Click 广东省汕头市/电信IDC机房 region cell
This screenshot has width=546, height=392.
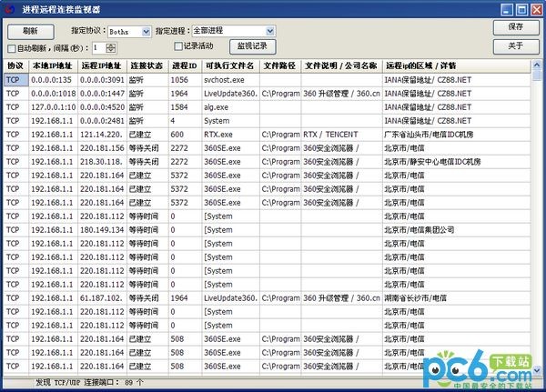tap(457, 135)
